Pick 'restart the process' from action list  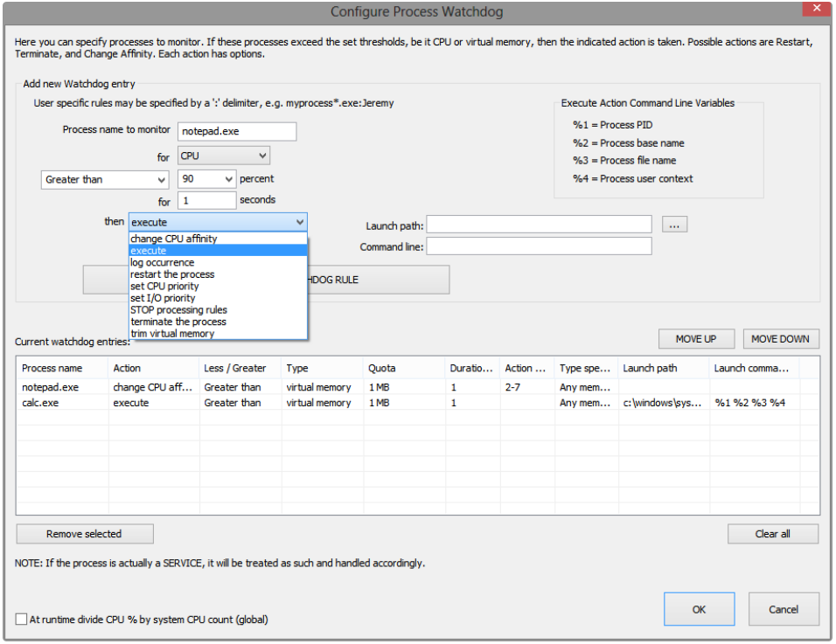pyautogui.click(x=172, y=274)
